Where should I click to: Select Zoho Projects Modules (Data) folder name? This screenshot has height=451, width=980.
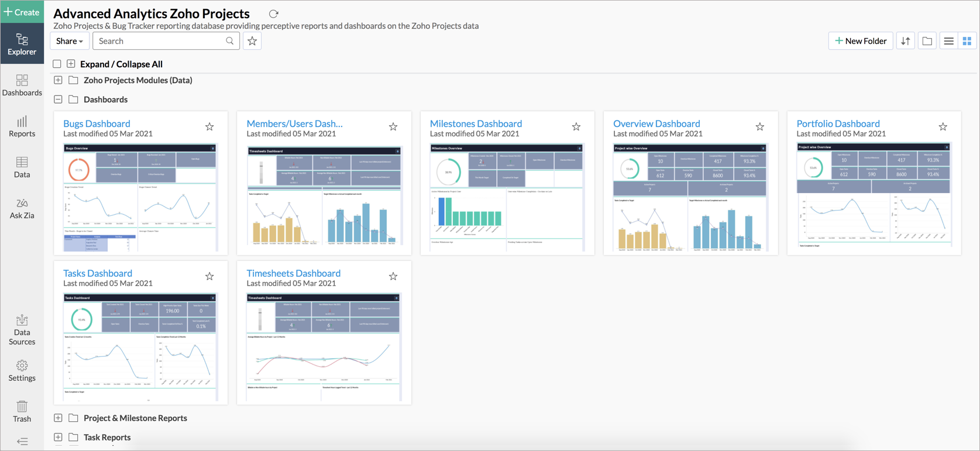click(138, 80)
